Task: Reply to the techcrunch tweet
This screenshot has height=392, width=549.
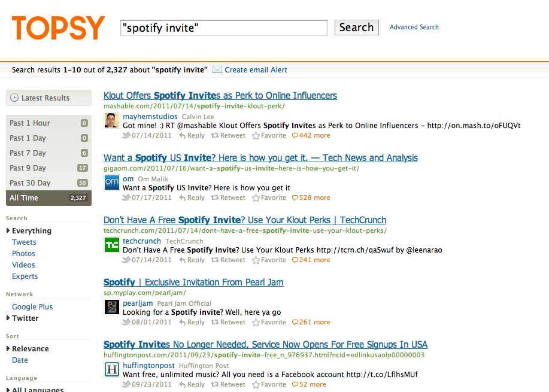Action: [x=191, y=260]
